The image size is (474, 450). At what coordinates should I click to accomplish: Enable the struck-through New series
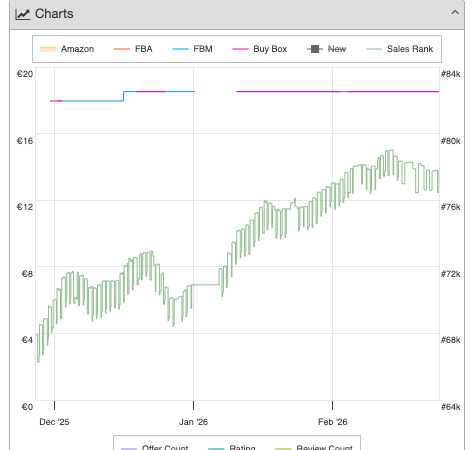(x=326, y=49)
